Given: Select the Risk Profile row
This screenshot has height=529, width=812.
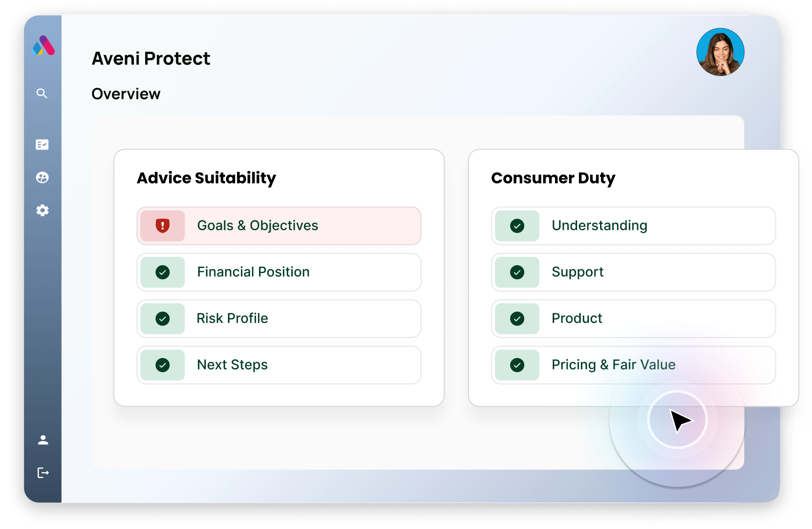Looking at the screenshot, I should (279, 319).
